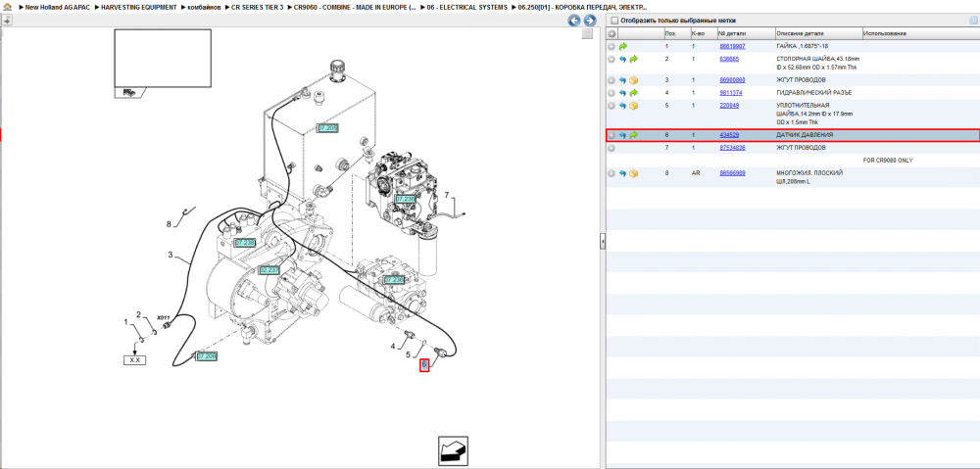The height and width of the screenshot is (469, 980).
Task: Click the blue arrow for part 220049
Action: coord(623,106)
